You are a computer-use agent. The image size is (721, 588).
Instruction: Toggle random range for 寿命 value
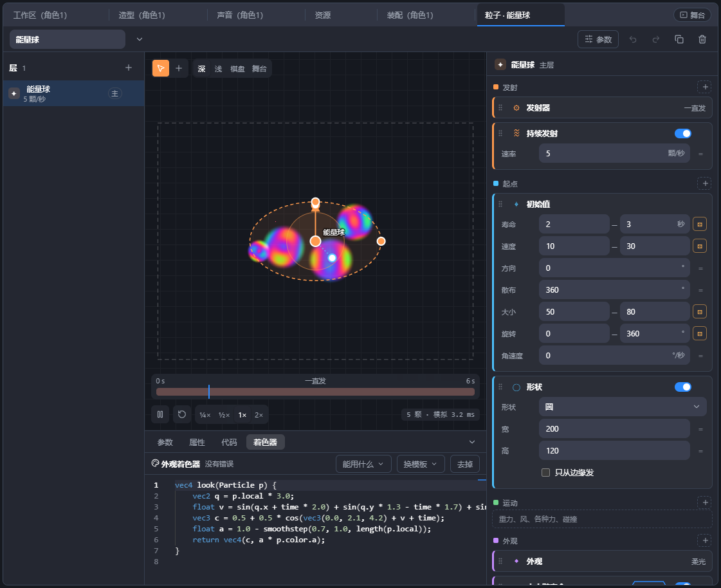[700, 225]
